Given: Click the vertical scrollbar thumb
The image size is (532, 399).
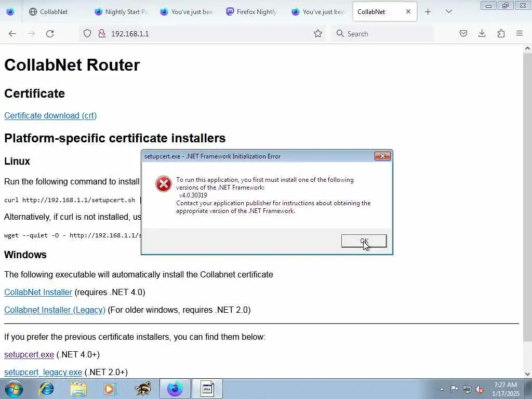Looking at the screenshot, I should click(527, 197).
